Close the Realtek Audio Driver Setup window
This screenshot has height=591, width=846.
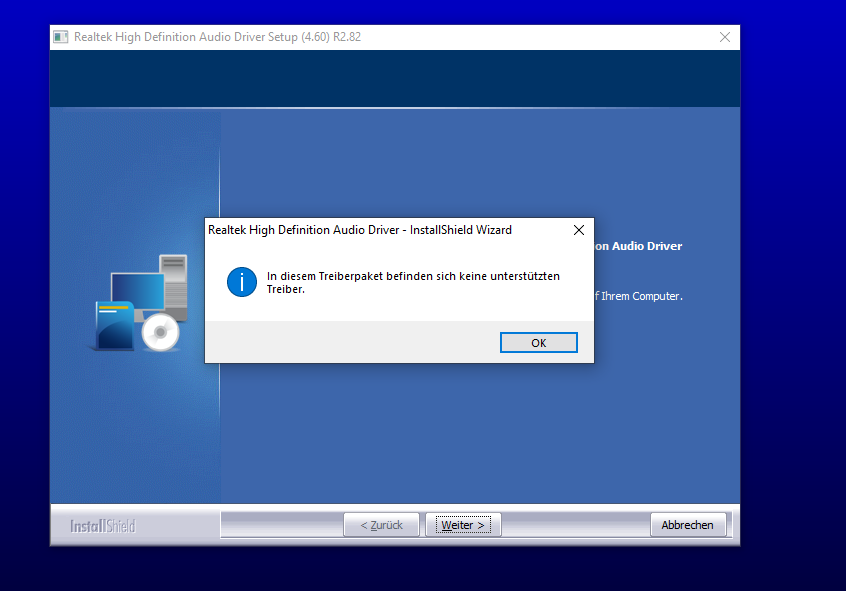725,37
